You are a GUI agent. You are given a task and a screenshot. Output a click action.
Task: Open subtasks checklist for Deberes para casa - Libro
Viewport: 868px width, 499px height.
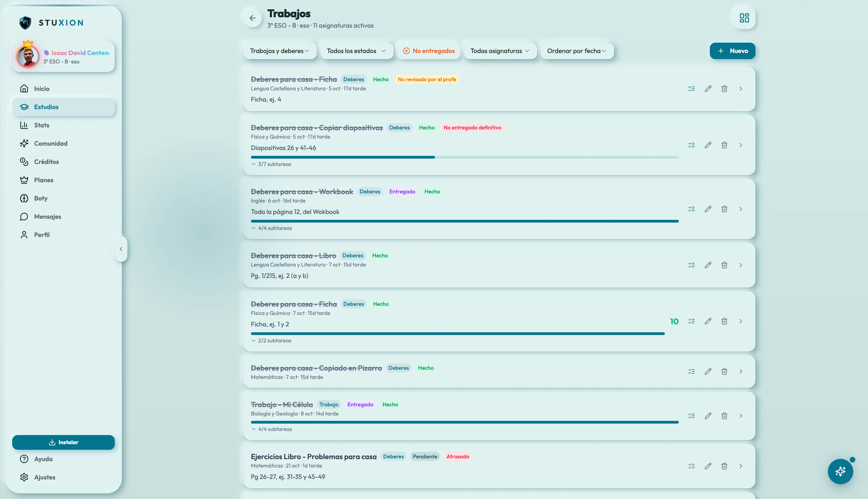pyautogui.click(x=692, y=265)
